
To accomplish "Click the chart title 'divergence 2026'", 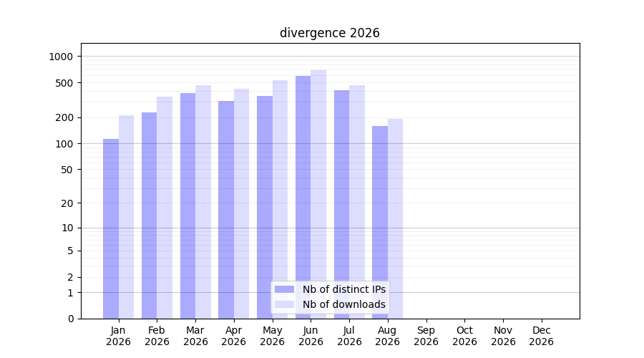I will coord(329,33).
